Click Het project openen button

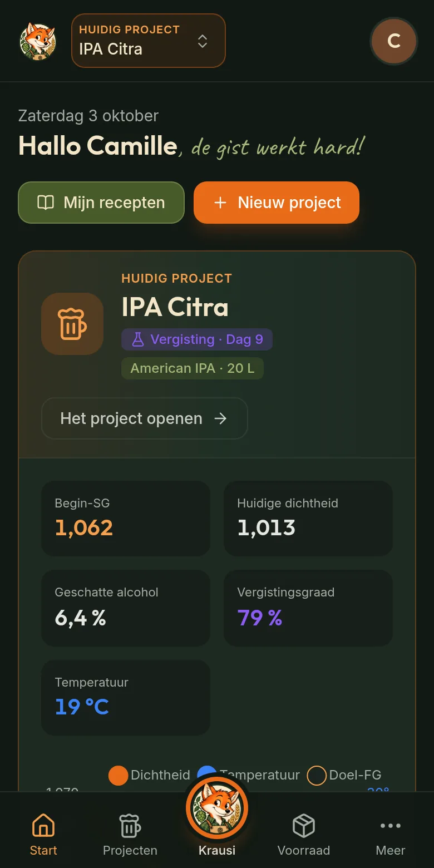145,418
